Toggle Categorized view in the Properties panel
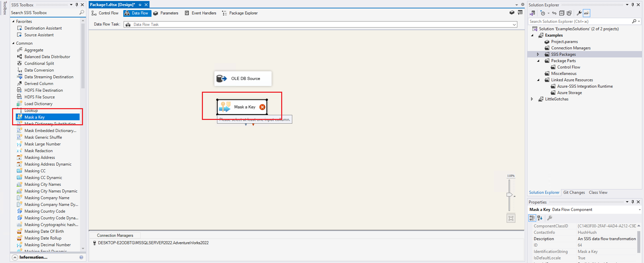The height and width of the screenshot is (263, 644). (x=532, y=218)
